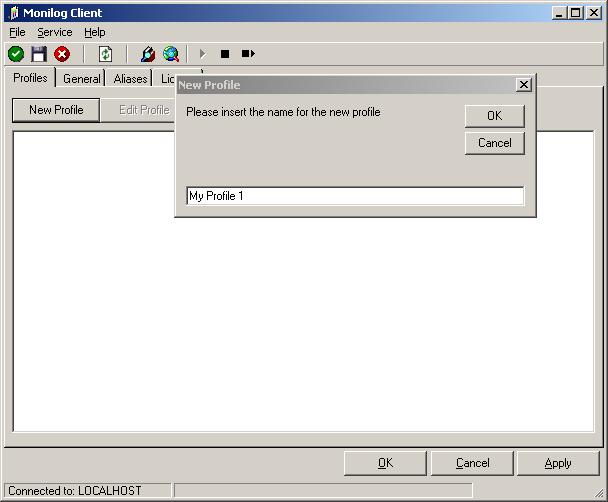Stop the service with square icon
This screenshot has width=608, height=502.
[225, 54]
